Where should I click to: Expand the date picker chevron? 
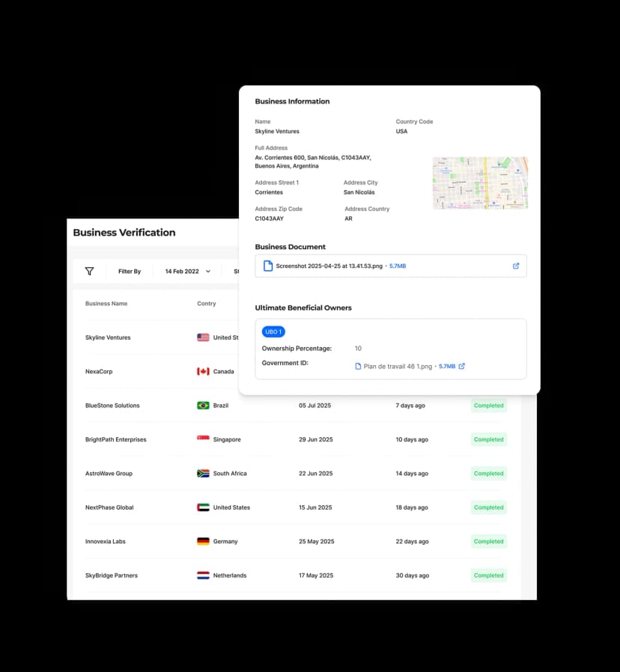tap(208, 271)
